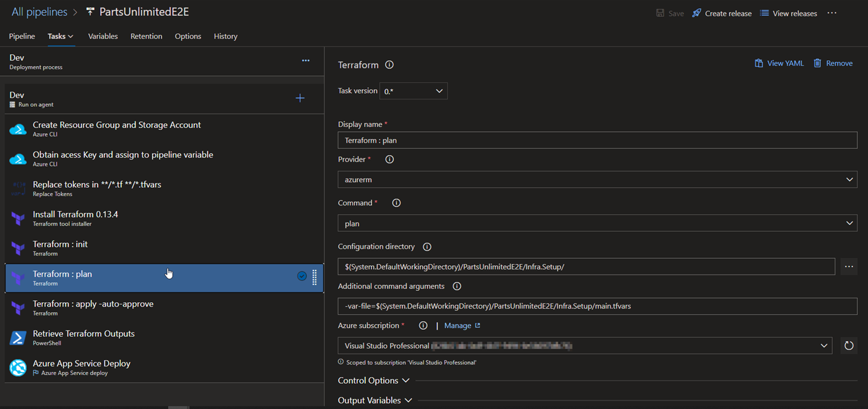This screenshot has width=868, height=409.
Task: Switch to the Variables tab
Action: point(103,36)
